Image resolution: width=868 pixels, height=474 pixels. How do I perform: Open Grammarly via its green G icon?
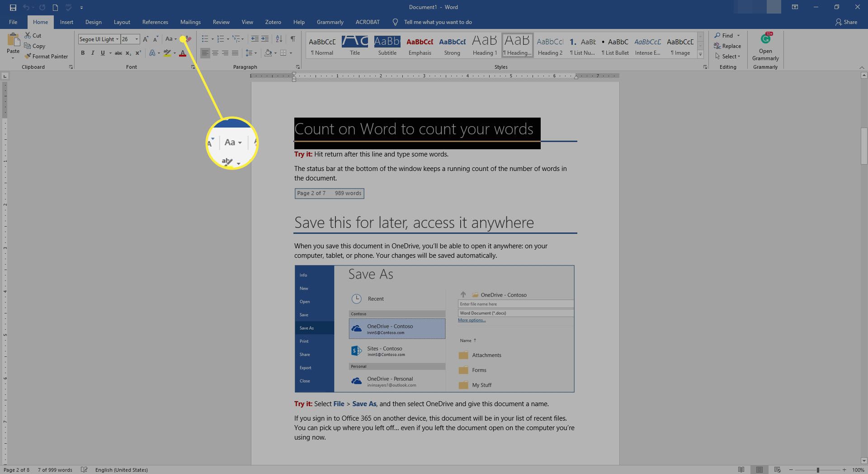pyautogui.click(x=765, y=39)
